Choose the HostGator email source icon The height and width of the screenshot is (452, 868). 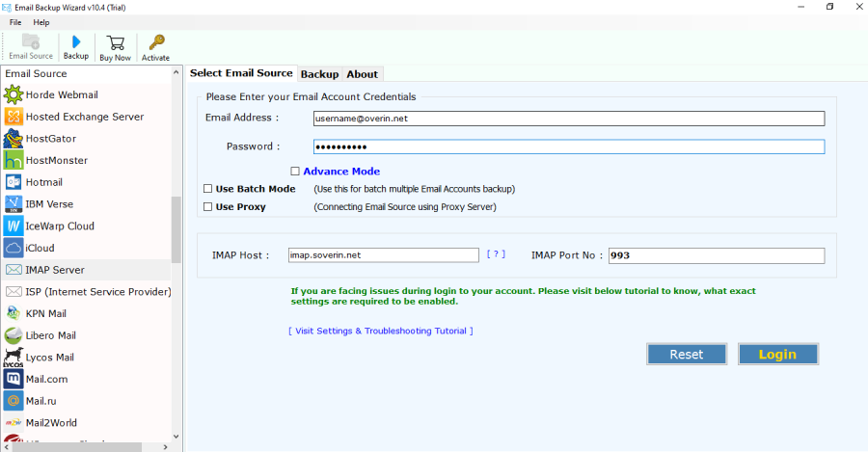click(14, 139)
